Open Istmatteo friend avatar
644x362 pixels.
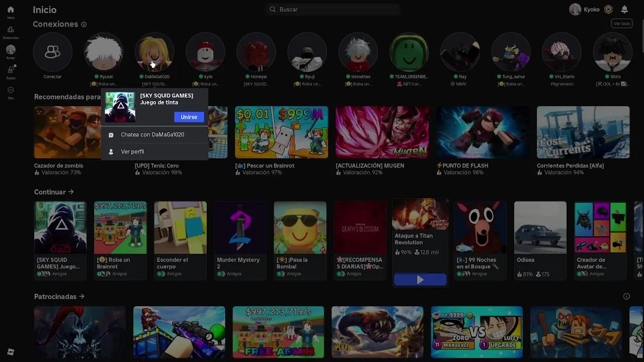pos(358,52)
